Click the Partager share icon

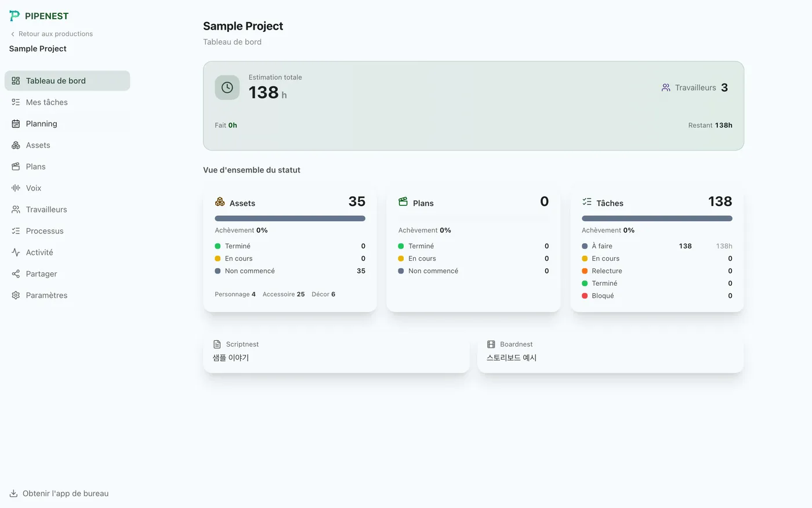16,274
